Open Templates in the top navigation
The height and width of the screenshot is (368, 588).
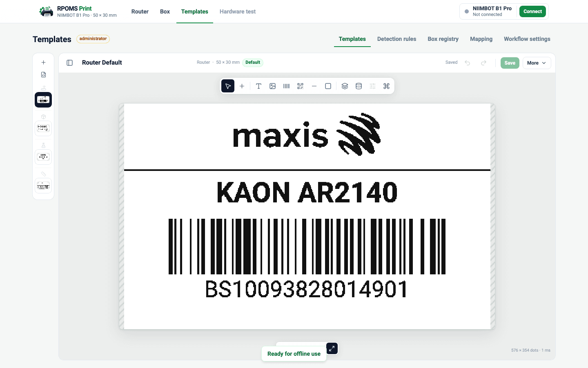click(195, 11)
